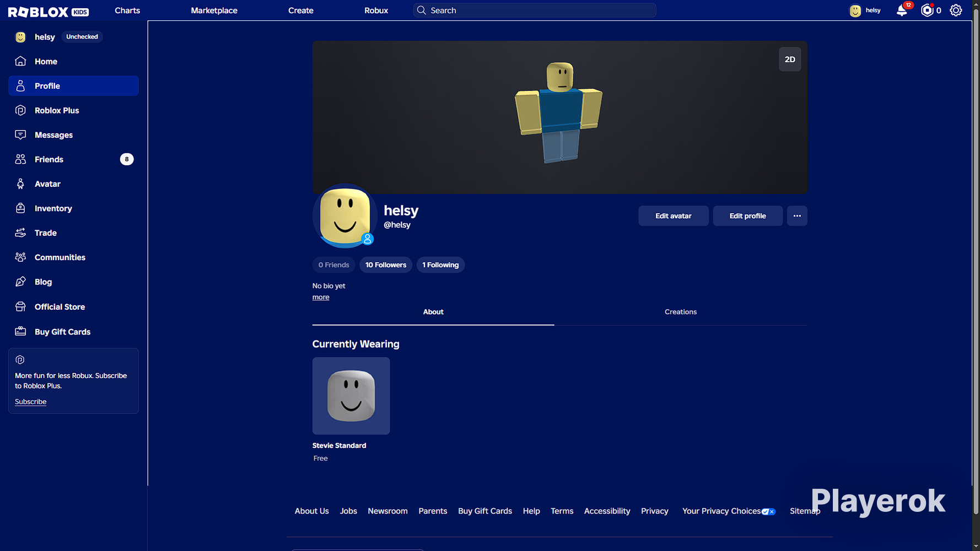Open the Terms footer link
Screen dimensions: 980x551
point(562,511)
